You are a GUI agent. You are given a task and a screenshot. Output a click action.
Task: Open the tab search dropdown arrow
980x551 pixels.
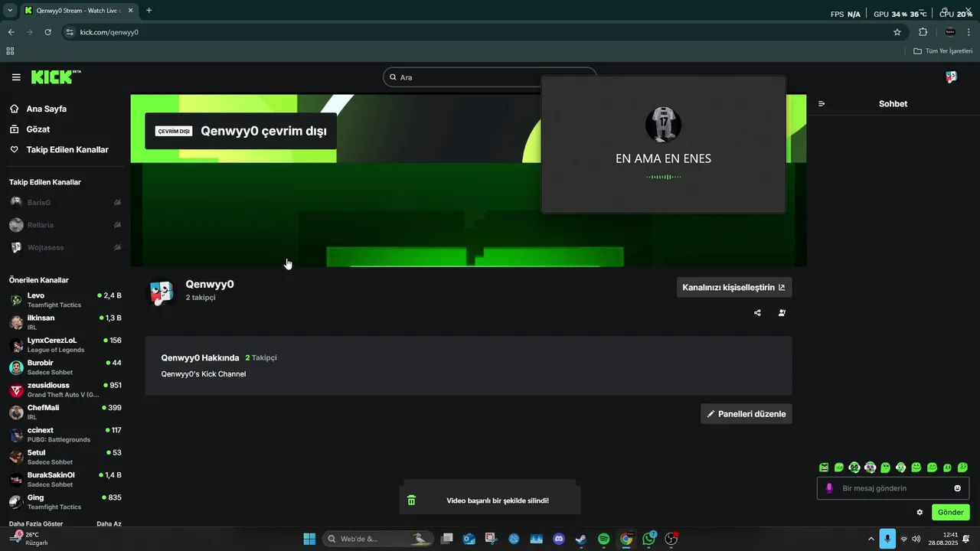(10, 11)
